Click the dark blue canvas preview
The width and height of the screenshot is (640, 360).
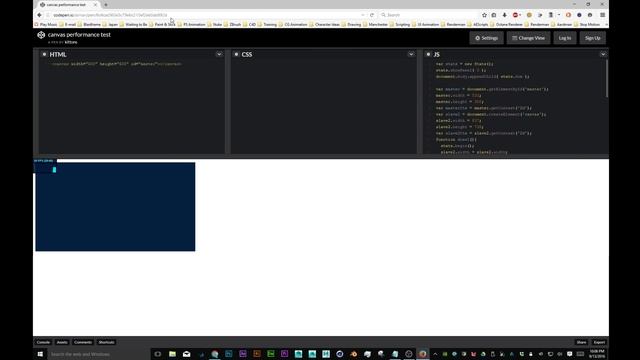click(115, 207)
